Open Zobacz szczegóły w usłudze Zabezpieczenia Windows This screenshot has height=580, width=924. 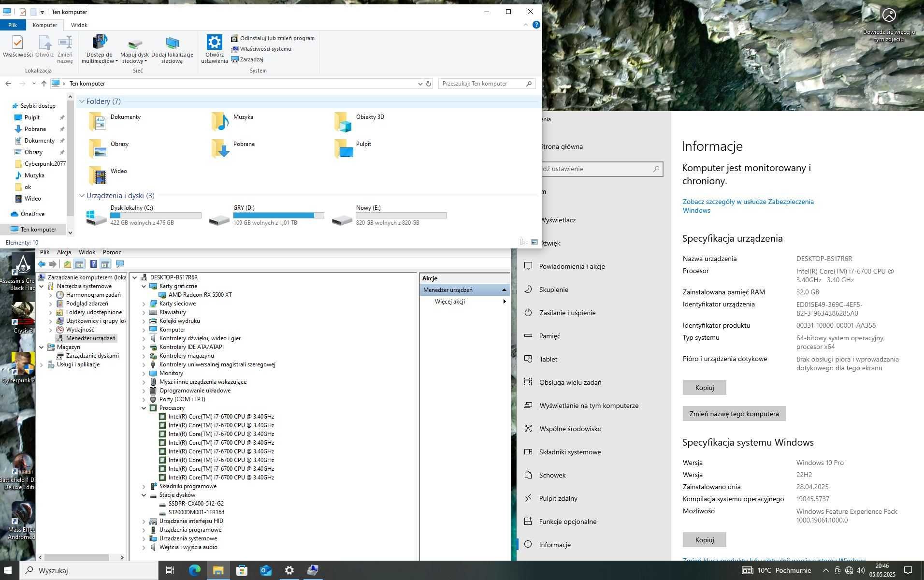click(748, 206)
